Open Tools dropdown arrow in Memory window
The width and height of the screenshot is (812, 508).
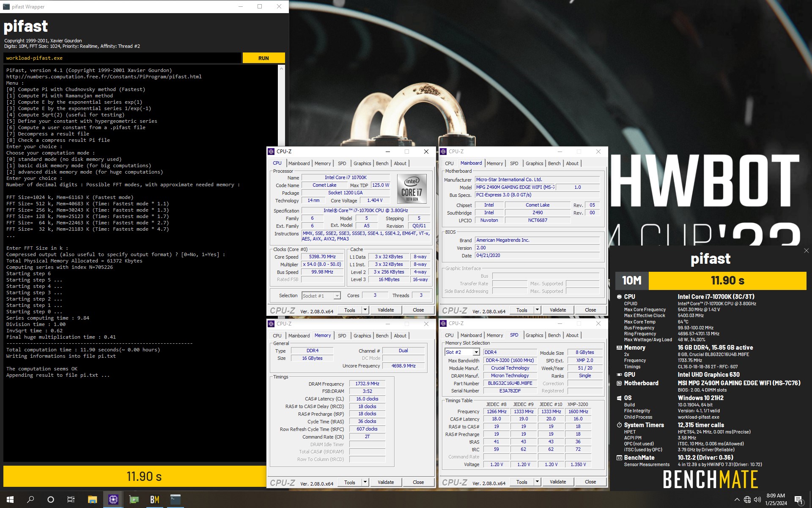click(x=365, y=482)
